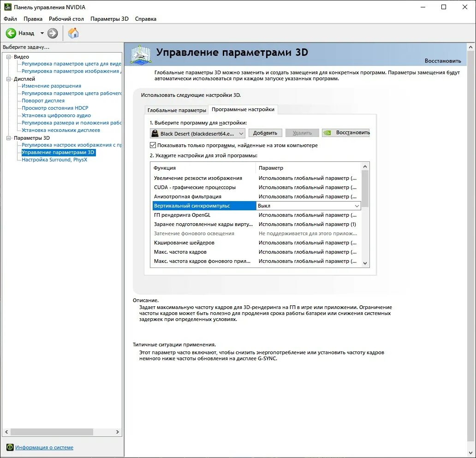Click task pane horizontal scrollbar thumb
This screenshot has height=458, width=476.
pyautogui.click(x=52, y=432)
